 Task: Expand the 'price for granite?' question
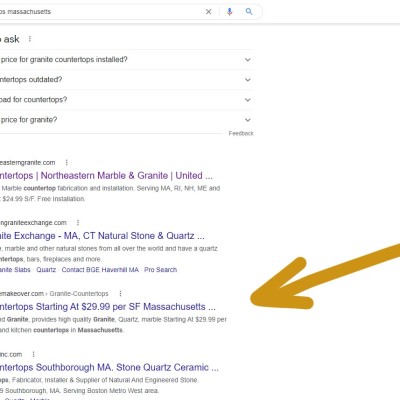coord(126,120)
